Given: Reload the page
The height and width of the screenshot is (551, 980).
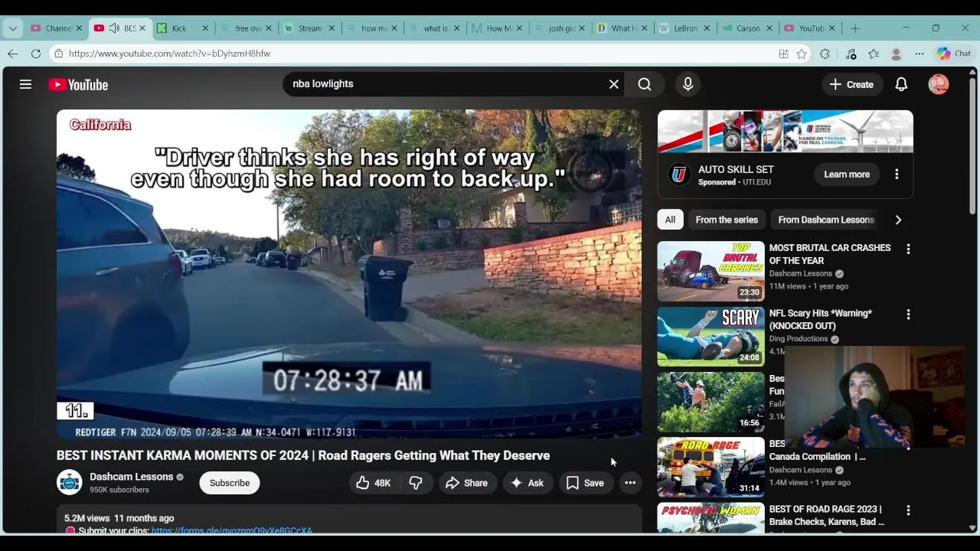Looking at the screenshot, I should click(36, 54).
